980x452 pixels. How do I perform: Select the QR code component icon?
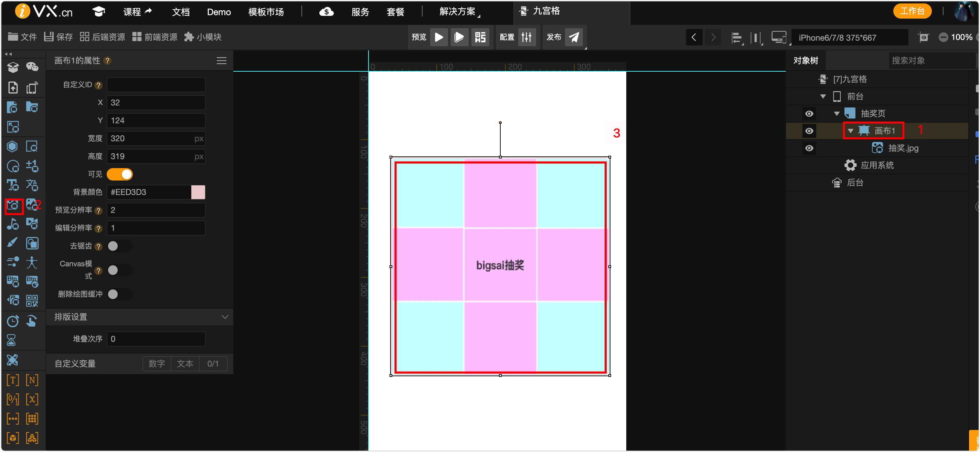pyautogui.click(x=32, y=301)
